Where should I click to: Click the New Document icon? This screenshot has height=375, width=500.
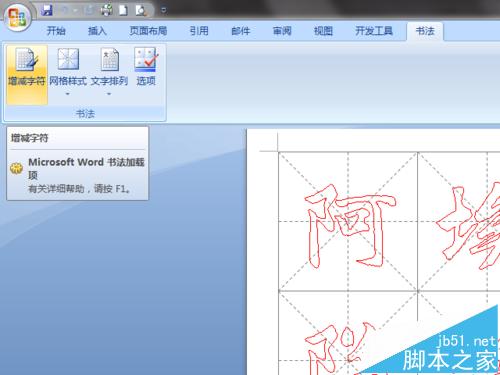point(123,10)
